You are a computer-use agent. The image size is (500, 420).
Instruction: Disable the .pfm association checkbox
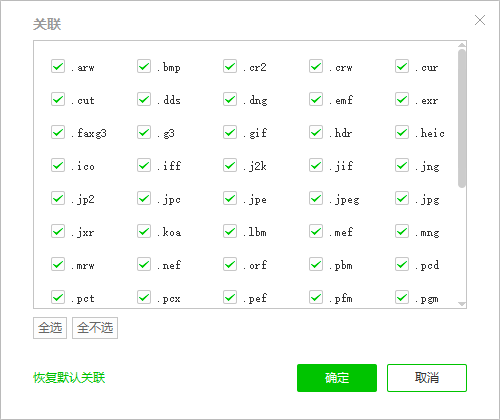316,297
